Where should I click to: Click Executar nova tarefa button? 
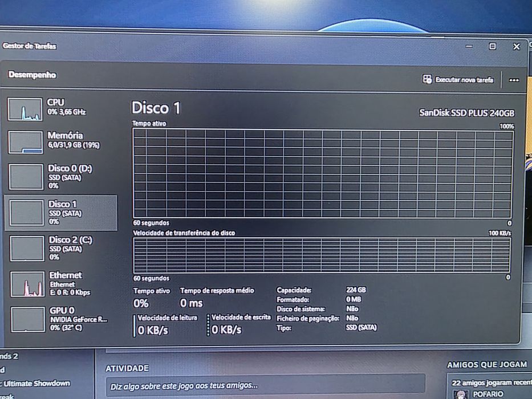pos(458,80)
